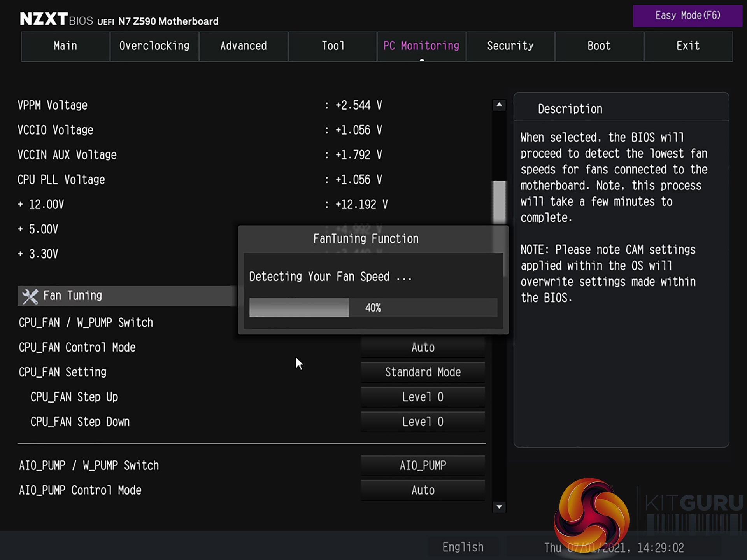Click the vertical scrollbar thumb
747x560 pixels.
coord(499,202)
